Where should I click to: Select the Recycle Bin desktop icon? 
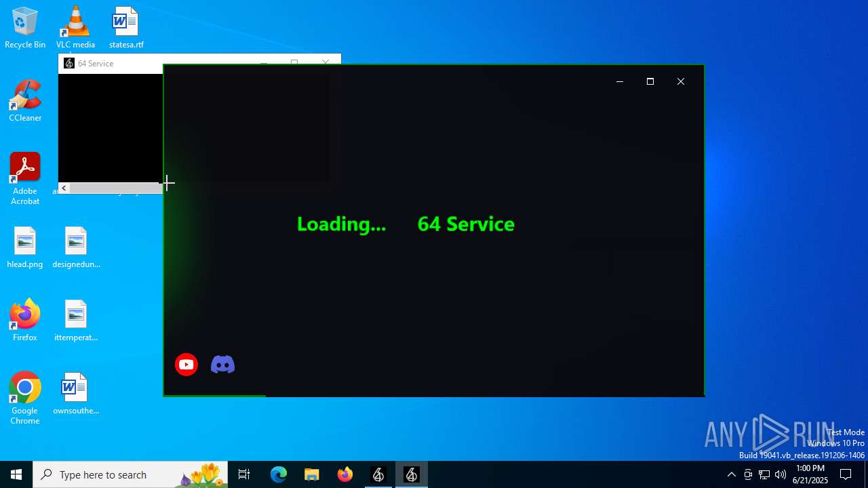[x=25, y=28]
